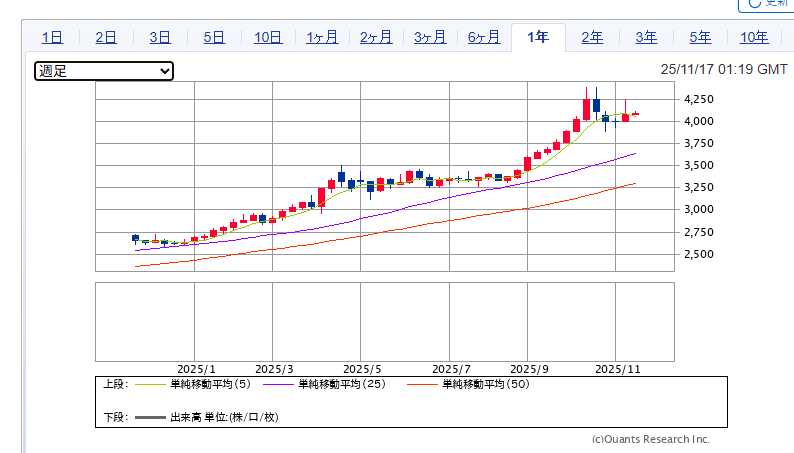Image resolution: width=794 pixels, height=453 pixels.
Task: Switch to the 3年 period tab
Action: 646,38
